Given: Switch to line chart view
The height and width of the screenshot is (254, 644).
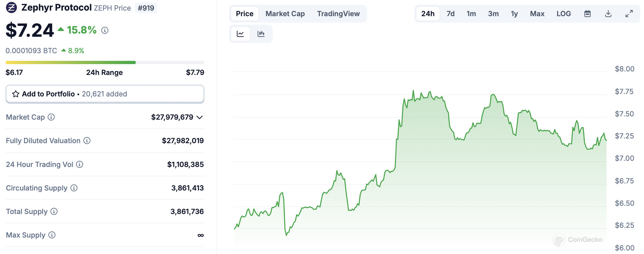Looking at the screenshot, I should tap(240, 34).
